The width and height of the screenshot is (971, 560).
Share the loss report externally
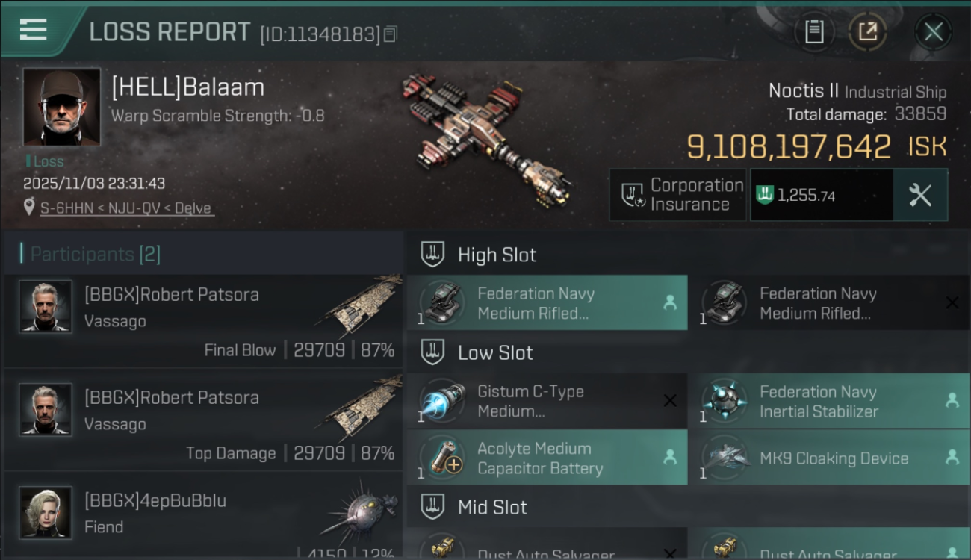point(867,31)
